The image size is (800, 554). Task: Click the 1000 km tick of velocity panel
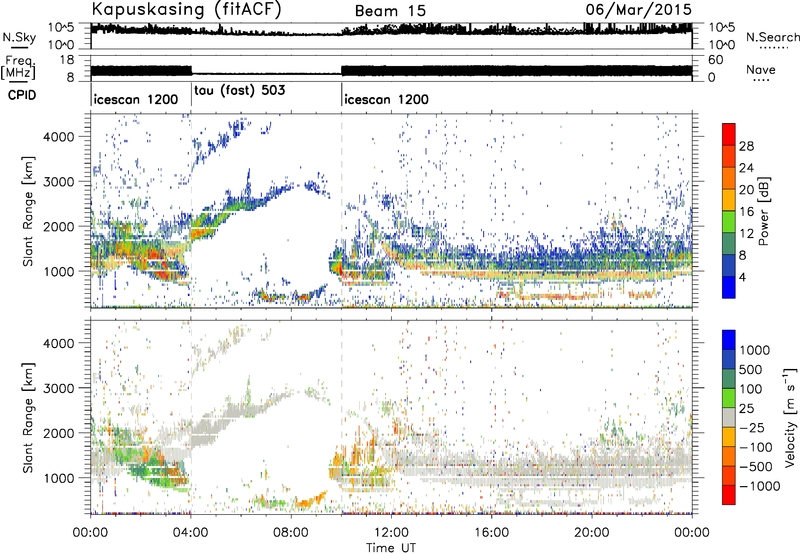58,478
